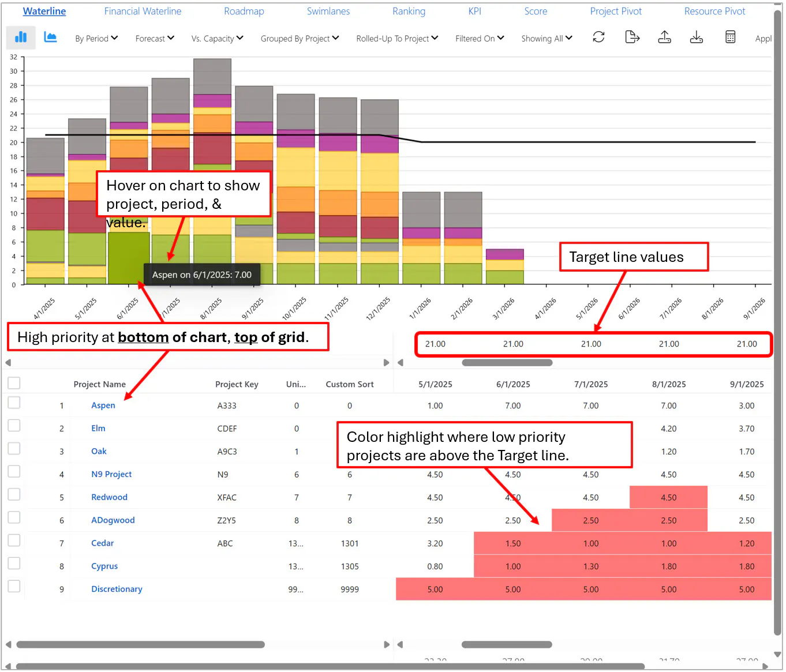Viewport: 786px width, 672px height.
Task: Open the Vs. Capacity dropdown
Action: point(217,39)
